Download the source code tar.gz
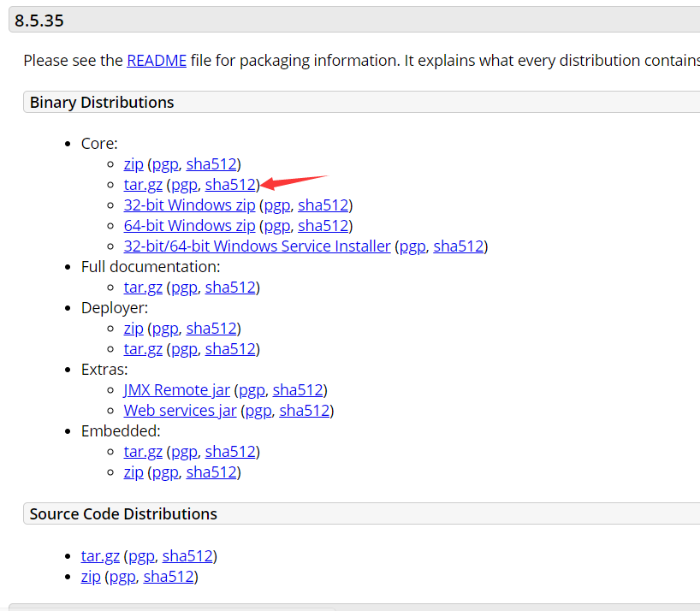This screenshot has width=700, height=611. pyautogui.click(x=100, y=556)
